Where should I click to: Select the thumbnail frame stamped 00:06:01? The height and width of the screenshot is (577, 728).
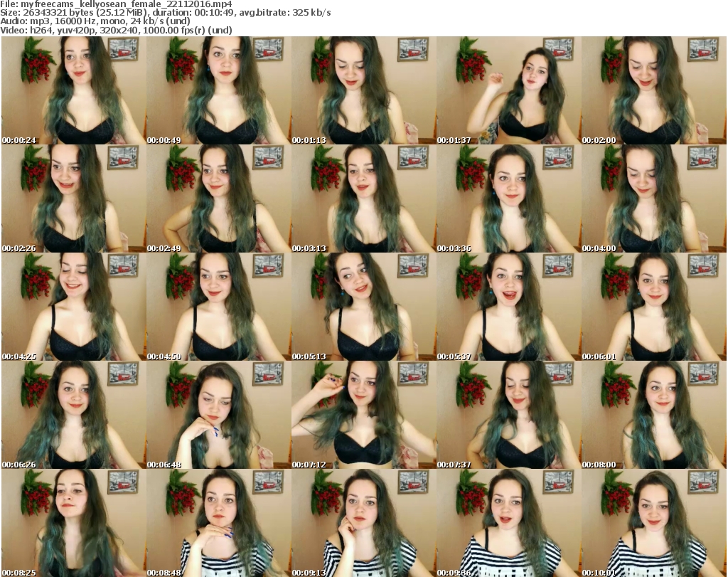(x=654, y=307)
